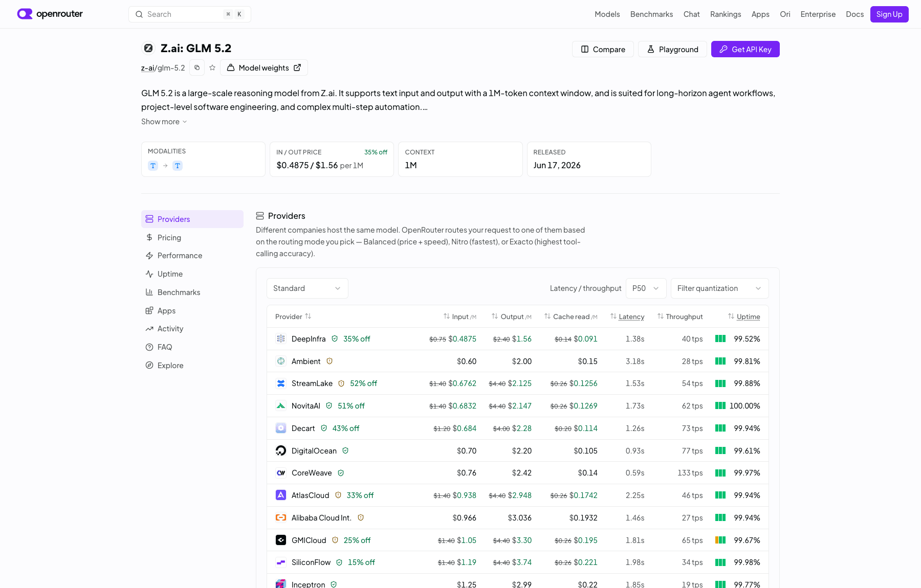Click Ambient provider logo
Viewport: 921px width, 588px height.
pos(281,361)
